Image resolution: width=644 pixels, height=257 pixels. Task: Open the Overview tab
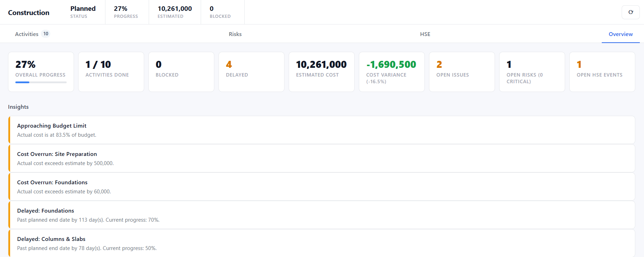(621, 34)
